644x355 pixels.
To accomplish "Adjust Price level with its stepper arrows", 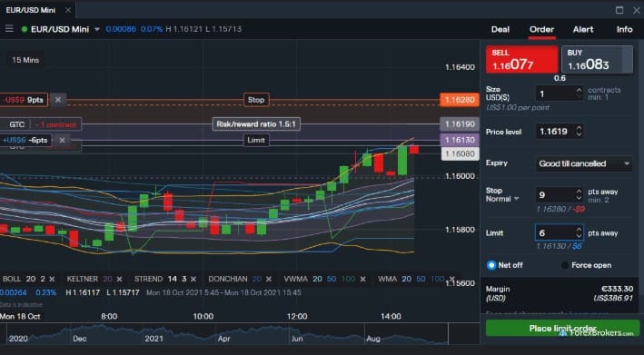I will [x=579, y=132].
